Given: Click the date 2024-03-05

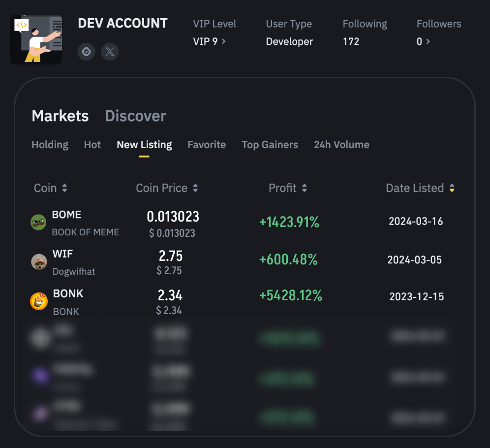Looking at the screenshot, I should click(x=414, y=260).
